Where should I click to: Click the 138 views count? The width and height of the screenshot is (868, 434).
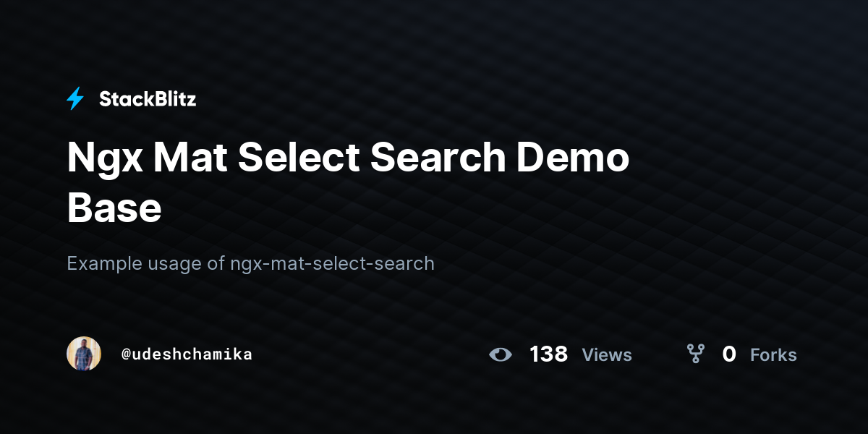click(548, 354)
